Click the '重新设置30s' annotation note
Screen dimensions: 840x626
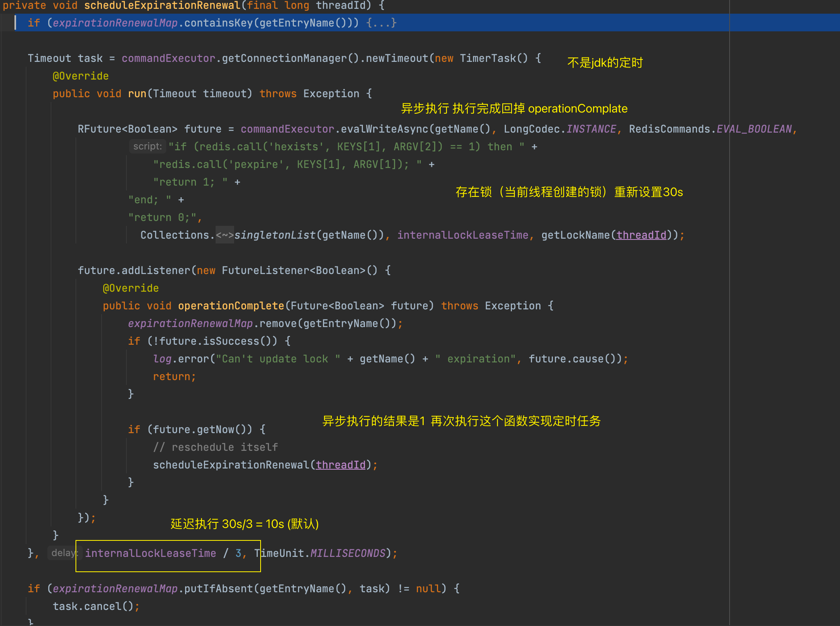click(x=648, y=192)
